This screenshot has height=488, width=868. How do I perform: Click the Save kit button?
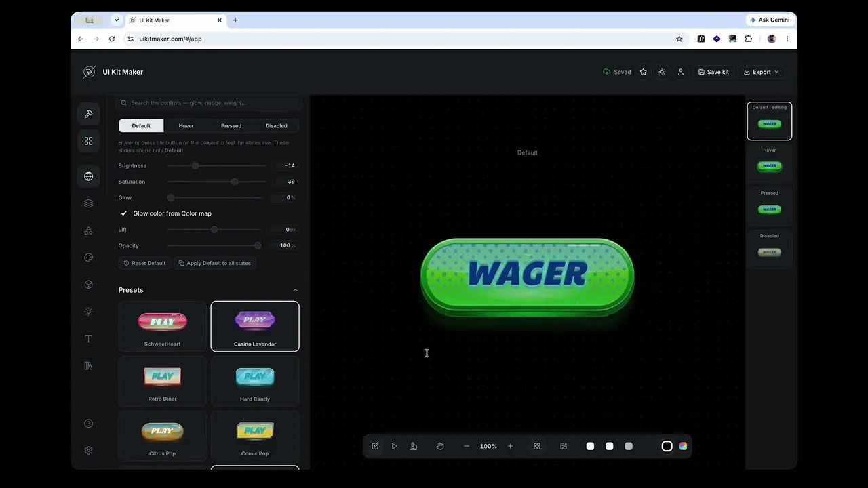tap(713, 72)
